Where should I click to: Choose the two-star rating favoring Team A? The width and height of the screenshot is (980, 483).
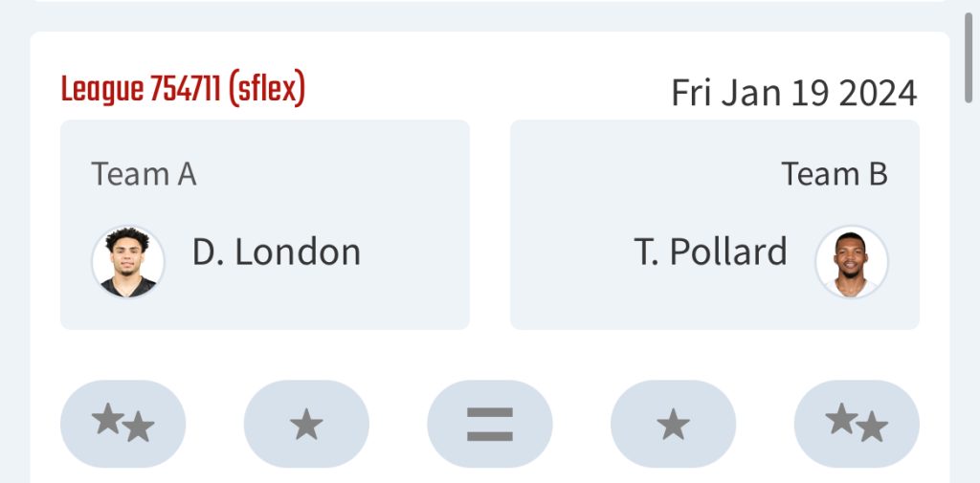point(122,424)
